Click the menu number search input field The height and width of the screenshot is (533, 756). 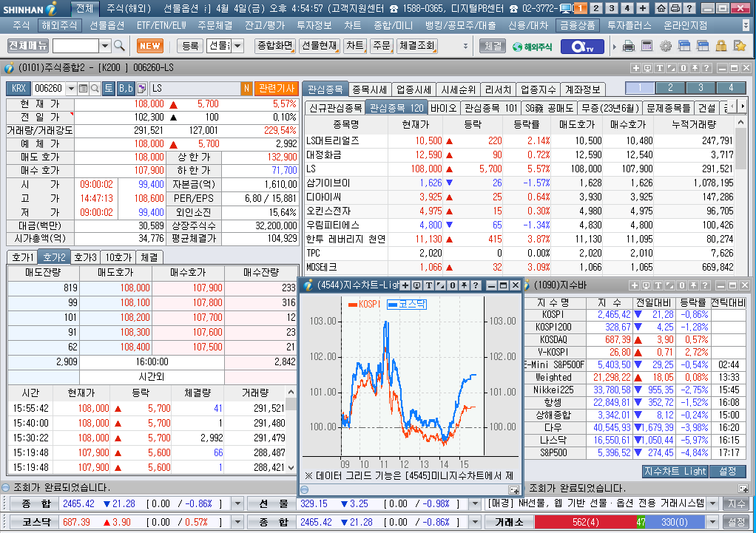75,46
